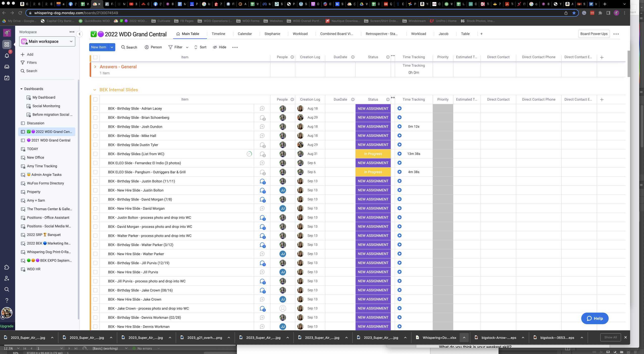Open My Work calendar-check icon
Viewport: 644px width, 354px height.
click(7, 78)
